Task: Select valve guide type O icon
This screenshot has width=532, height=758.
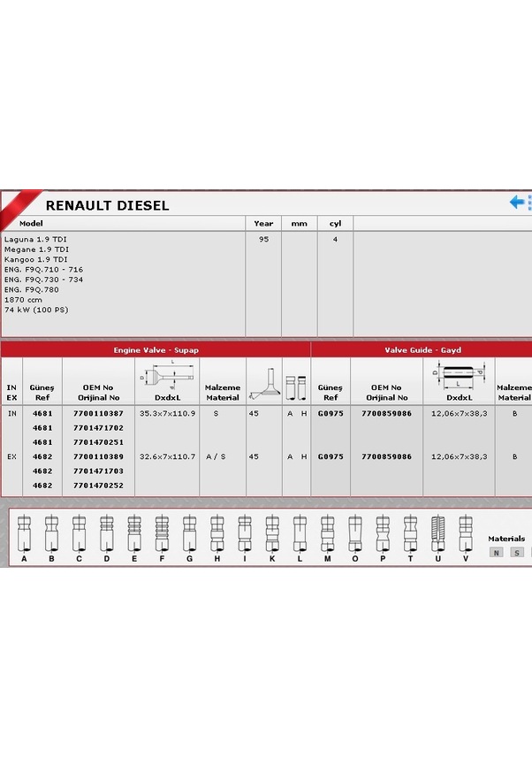Action: [355, 533]
